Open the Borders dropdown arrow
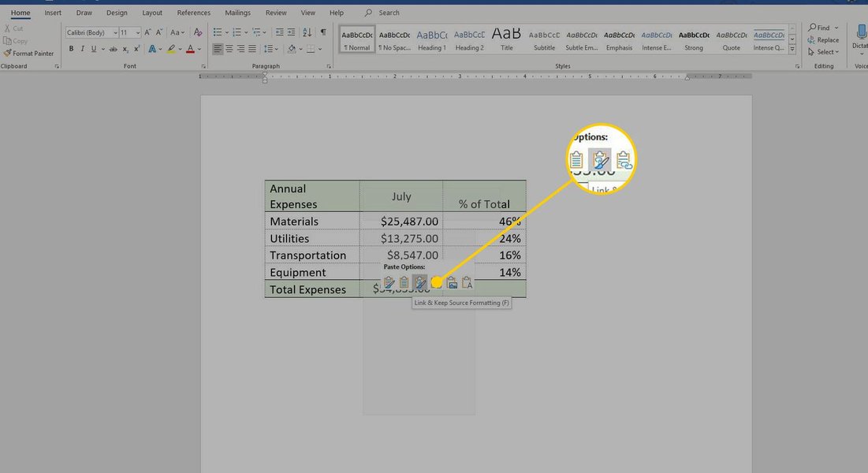Viewport: 868px width, 473px height. point(320,50)
